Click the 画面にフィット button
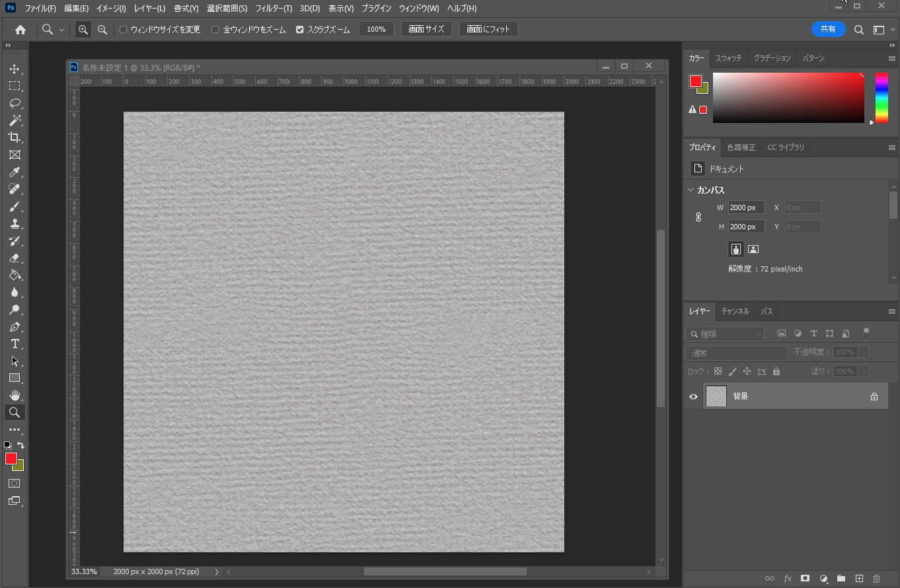The image size is (900, 588). (488, 29)
